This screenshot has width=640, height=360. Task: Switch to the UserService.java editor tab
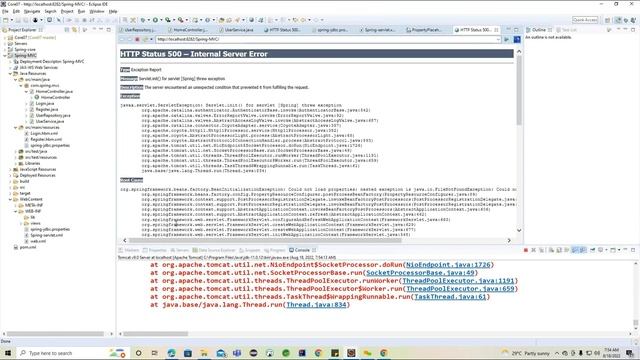[x=238, y=30]
